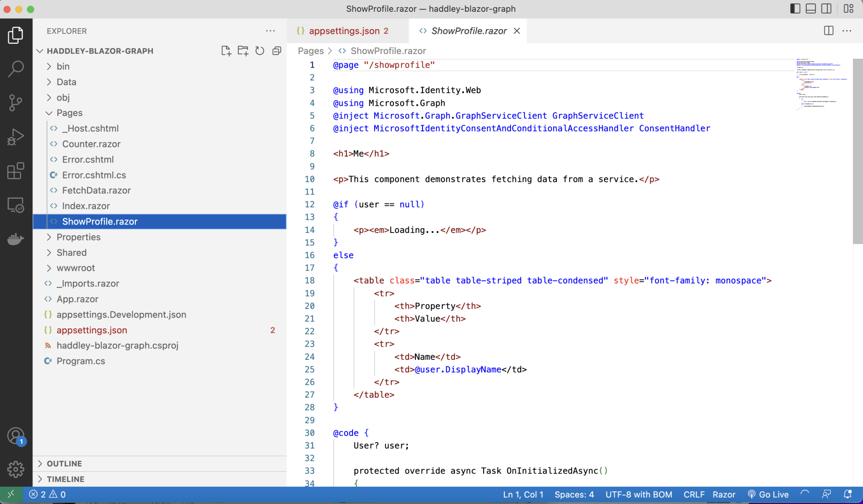Open the Extensions view
The image size is (863, 504).
click(x=16, y=171)
